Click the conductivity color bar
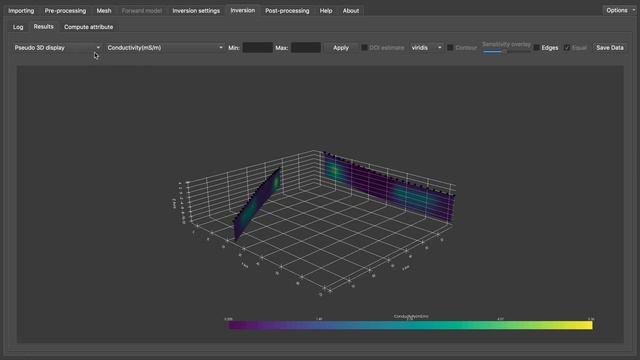The image size is (640, 360). click(x=410, y=325)
